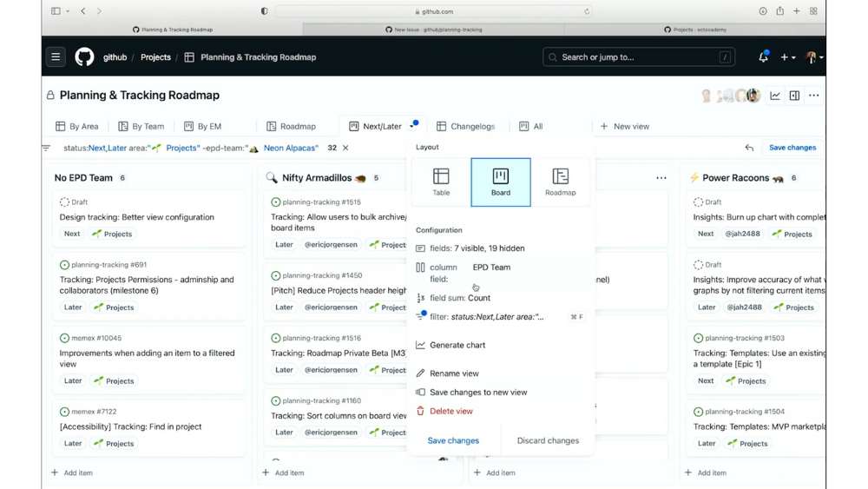Viewport: 868px width, 489px height.
Task: Switch to the Roadmap view tab
Action: (x=291, y=126)
